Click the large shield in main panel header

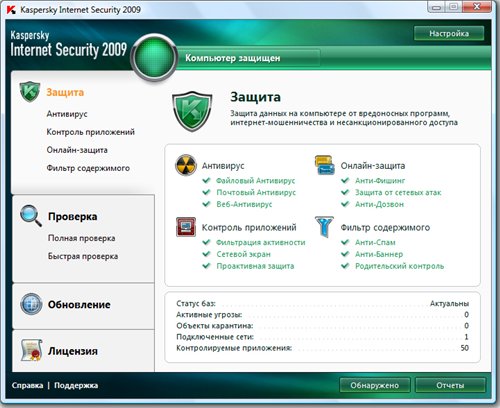[192, 111]
